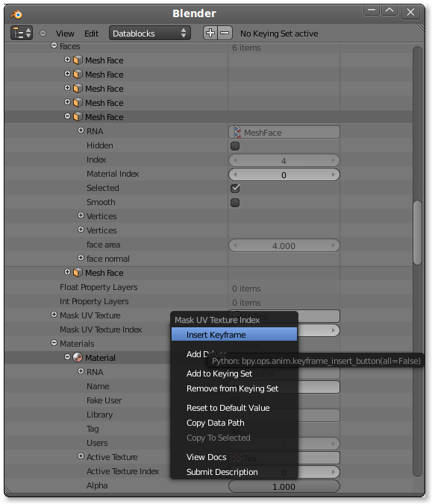This screenshot has height=504, width=432.
Task: Click the MeshFace RNA struct icon
Action: pyautogui.click(x=237, y=132)
